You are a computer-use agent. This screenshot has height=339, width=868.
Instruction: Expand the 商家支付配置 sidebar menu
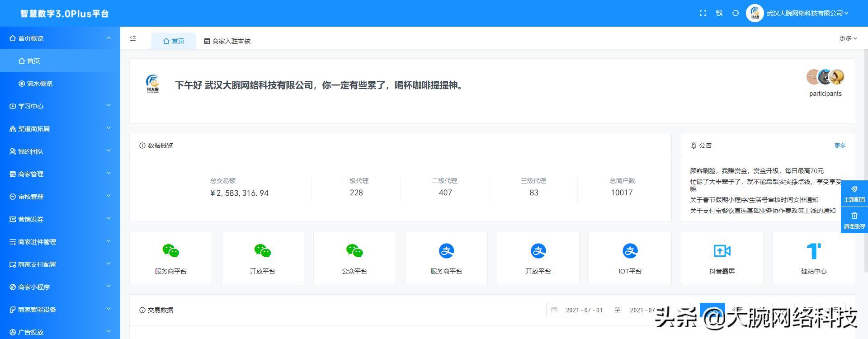[60, 264]
